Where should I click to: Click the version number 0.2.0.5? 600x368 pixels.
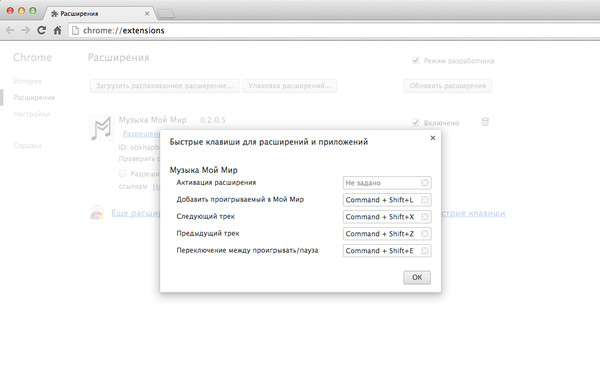(213, 120)
